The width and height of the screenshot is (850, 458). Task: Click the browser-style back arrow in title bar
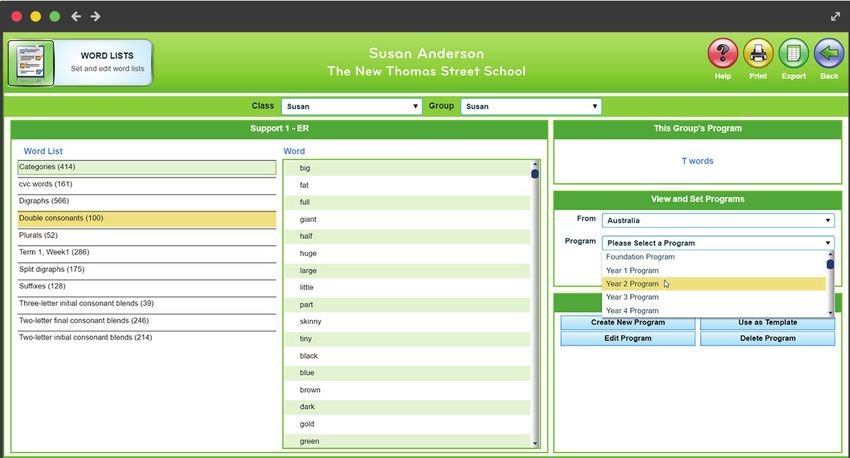click(76, 16)
